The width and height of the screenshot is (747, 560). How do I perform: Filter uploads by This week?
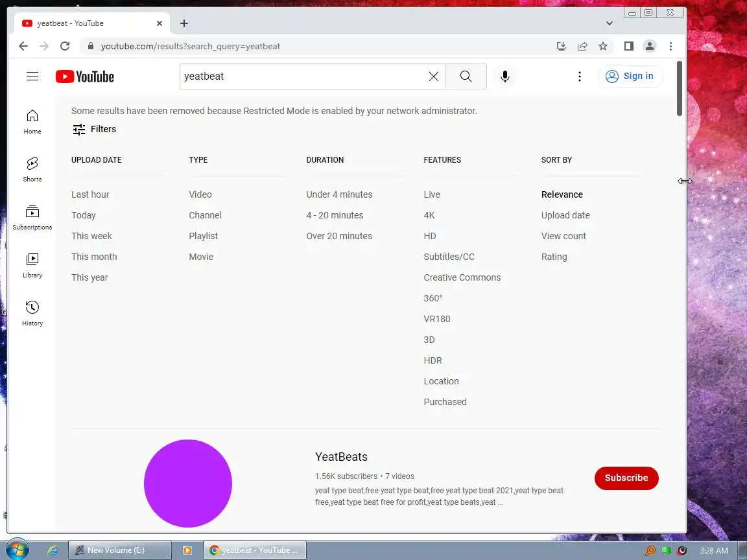pyautogui.click(x=91, y=236)
